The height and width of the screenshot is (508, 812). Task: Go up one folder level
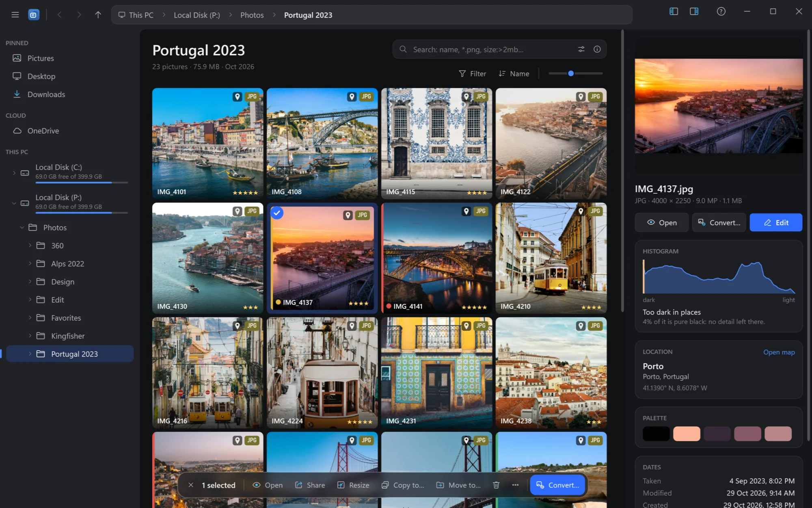point(98,15)
